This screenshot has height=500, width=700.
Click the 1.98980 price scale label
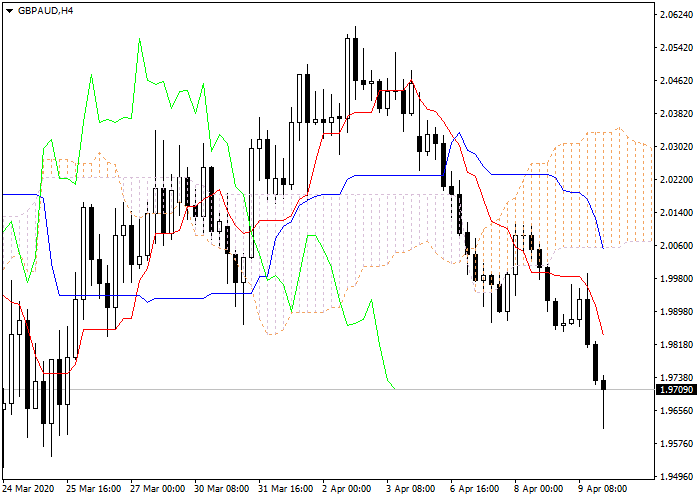pyautogui.click(x=677, y=312)
